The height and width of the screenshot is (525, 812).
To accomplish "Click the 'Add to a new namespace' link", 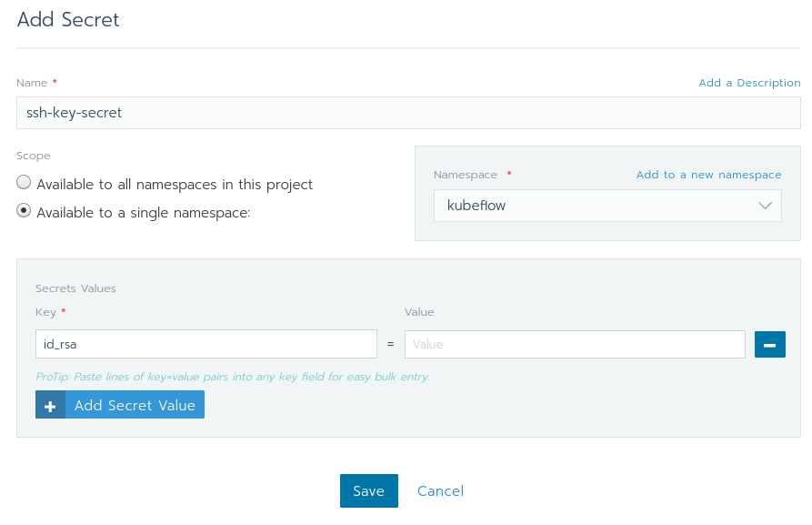I will [708, 175].
